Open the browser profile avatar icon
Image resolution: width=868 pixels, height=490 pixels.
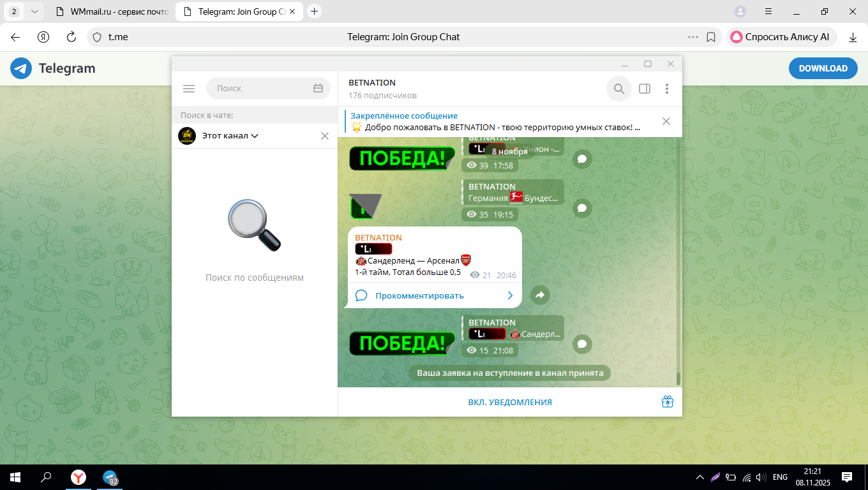pos(740,11)
